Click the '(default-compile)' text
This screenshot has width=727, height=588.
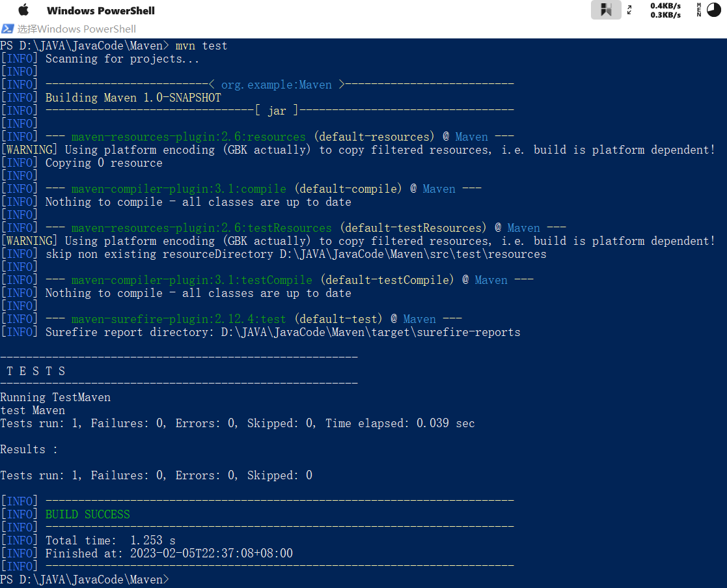click(348, 189)
